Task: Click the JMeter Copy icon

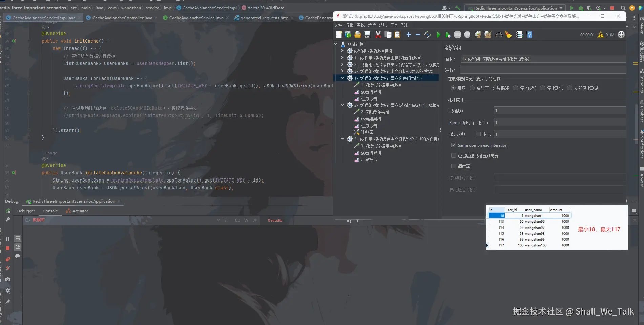Action: pyautogui.click(x=388, y=35)
